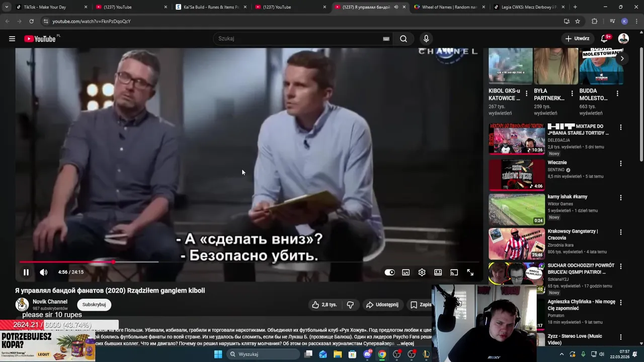Image resolution: width=644 pixels, height=362 pixels.
Task: Switch to the Wheel of Names tab
Action: [449, 7]
